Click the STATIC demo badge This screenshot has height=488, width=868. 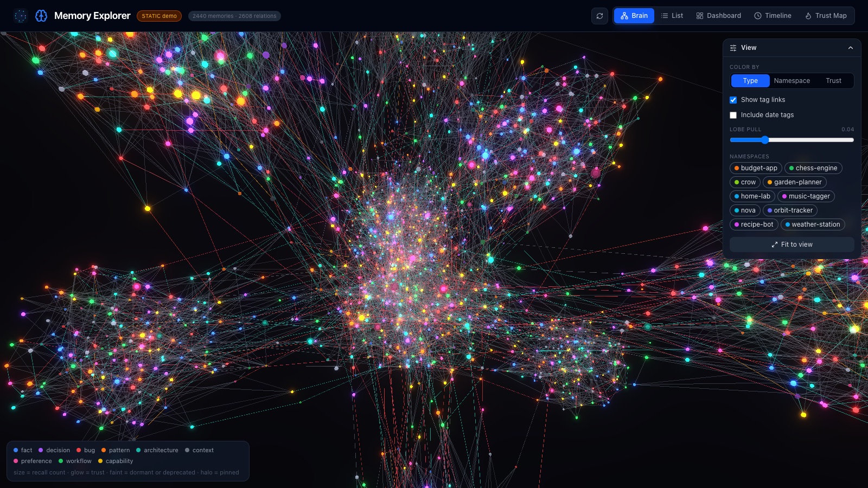[x=159, y=16]
